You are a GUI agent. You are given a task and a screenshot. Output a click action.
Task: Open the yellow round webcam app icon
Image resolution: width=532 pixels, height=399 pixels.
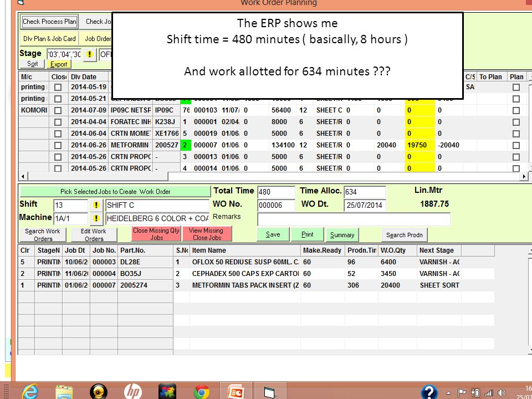tap(99, 392)
